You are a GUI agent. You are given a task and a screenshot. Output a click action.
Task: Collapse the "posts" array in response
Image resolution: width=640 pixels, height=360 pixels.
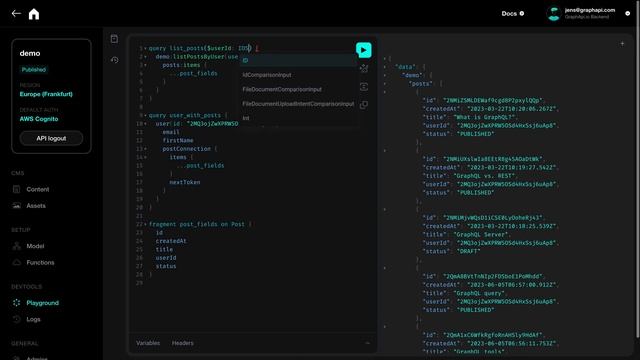click(384, 84)
